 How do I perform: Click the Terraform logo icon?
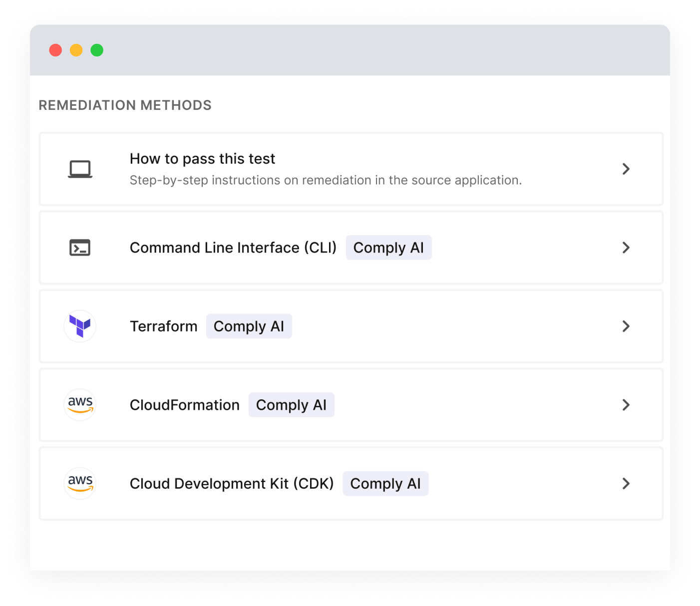coord(80,326)
